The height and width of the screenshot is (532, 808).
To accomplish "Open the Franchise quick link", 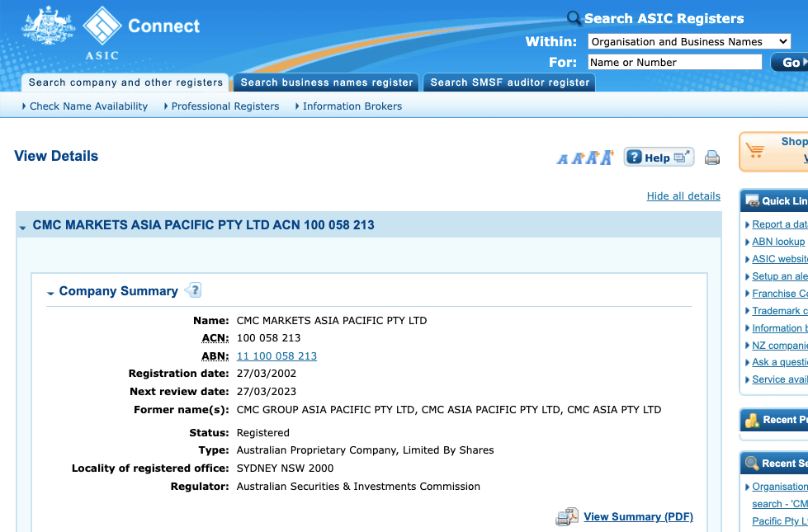I will point(780,293).
